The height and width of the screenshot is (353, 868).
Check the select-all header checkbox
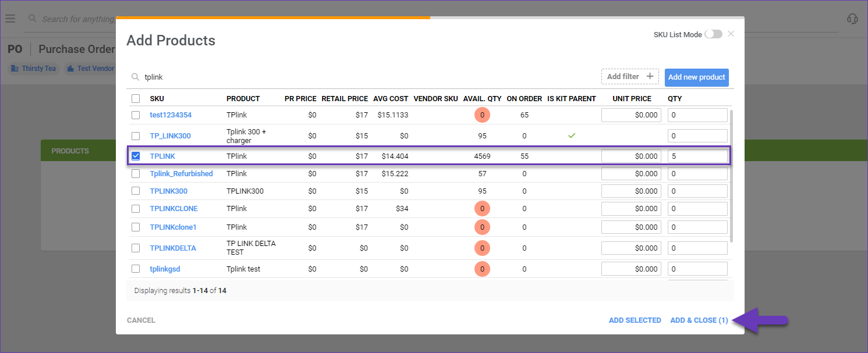point(136,98)
